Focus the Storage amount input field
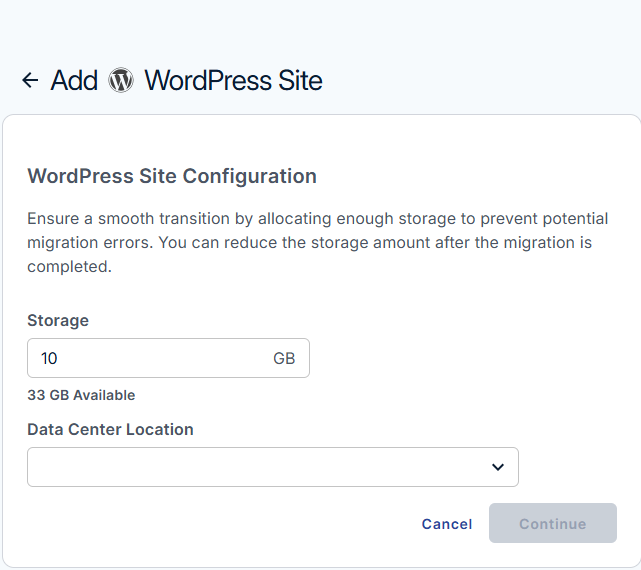The height and width of the screenshot is (570, 641). (x=168, y=358)
